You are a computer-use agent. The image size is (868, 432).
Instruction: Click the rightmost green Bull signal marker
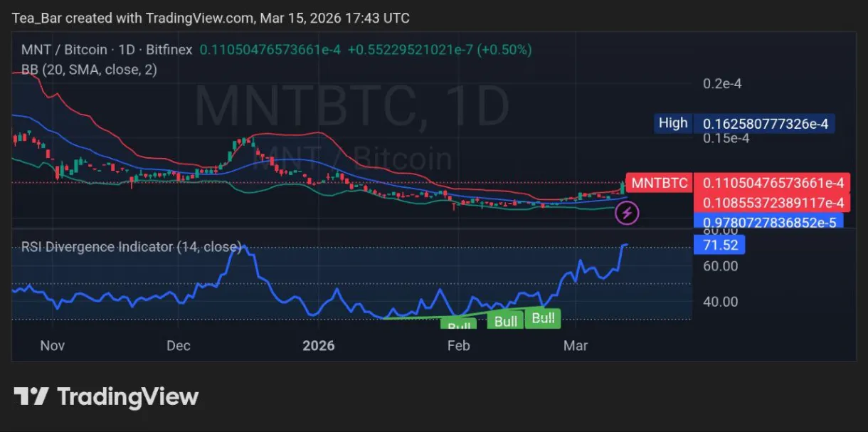(543, 318)
